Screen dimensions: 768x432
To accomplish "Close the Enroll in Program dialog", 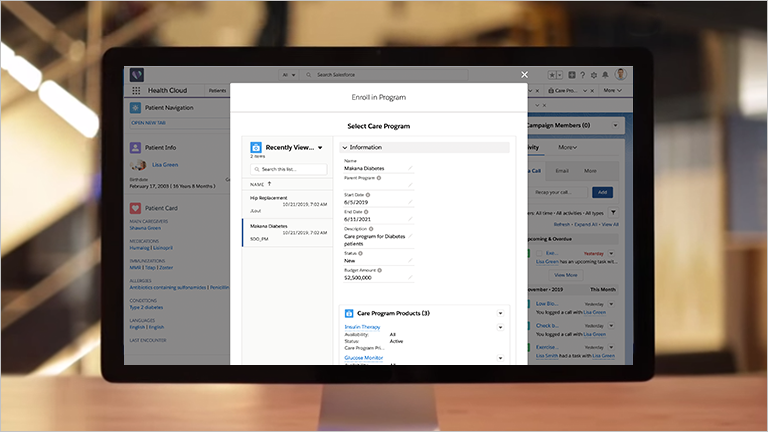I will pyautogui.click(x=524, y=74).
